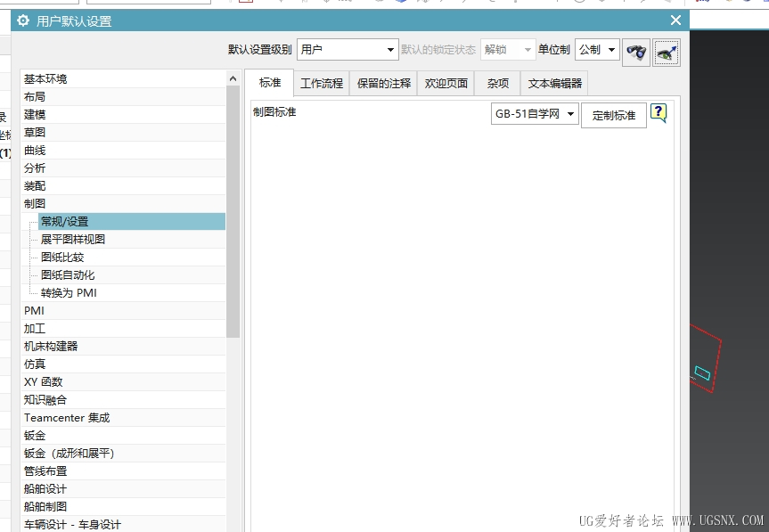
Task: Switch to the 标准 tab
Action: [270, 82]
